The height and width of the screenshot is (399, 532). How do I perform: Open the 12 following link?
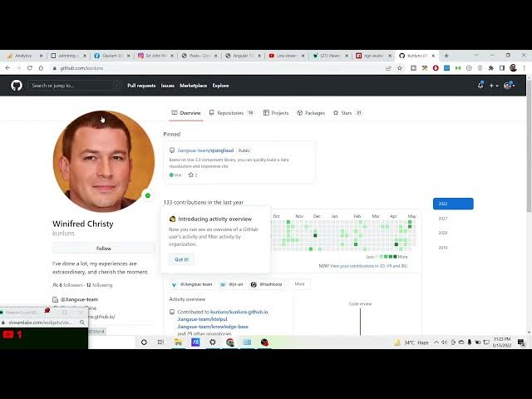tap(99, 285)
